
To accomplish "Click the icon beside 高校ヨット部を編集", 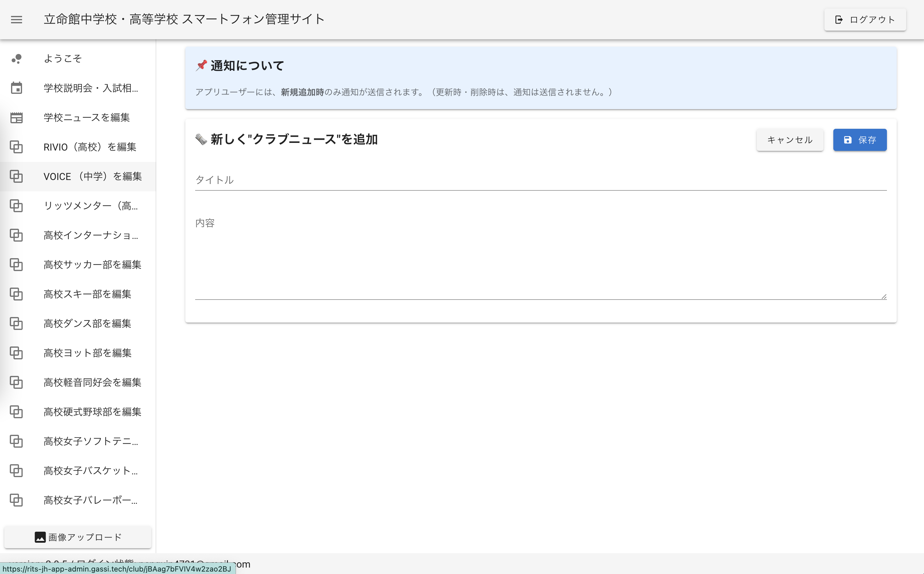I will click(16, 353).
